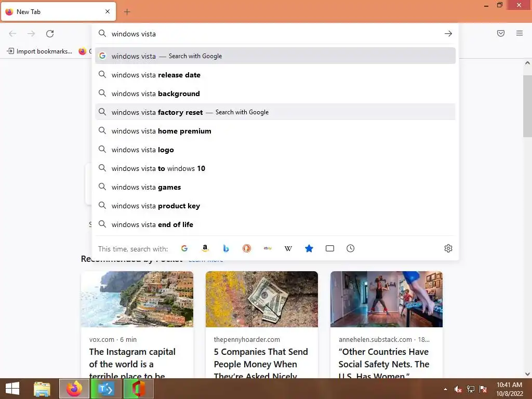Open the Teams taskbar icon
Viewport: 532px width, 399px height.
[106, 389]
